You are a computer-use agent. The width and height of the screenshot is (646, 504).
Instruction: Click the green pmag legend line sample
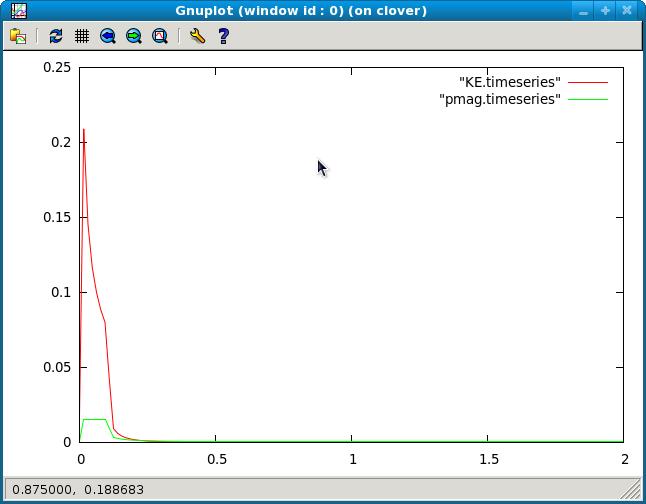pos(588,99)
